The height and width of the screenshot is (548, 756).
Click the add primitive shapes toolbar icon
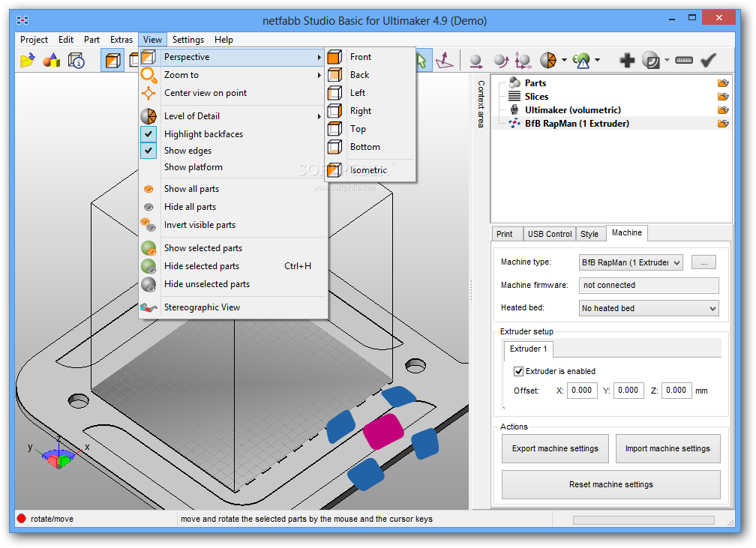click(x=52, y=61)
